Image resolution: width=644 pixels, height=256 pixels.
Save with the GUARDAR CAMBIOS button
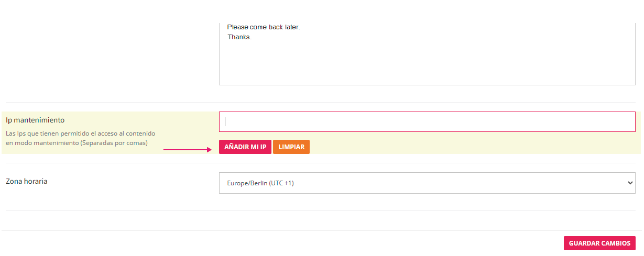pyautogui.click(x=599, y=243)
